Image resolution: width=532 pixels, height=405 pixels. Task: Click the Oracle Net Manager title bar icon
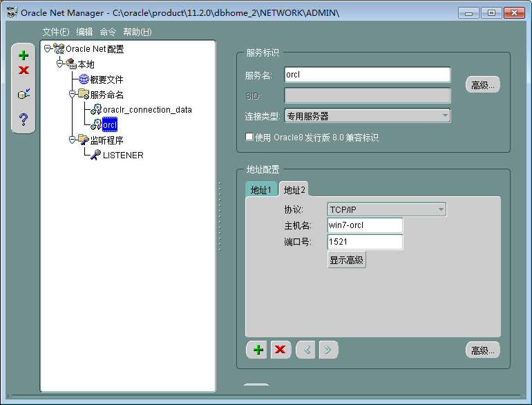pyautogui.click(x=12, y=12)
